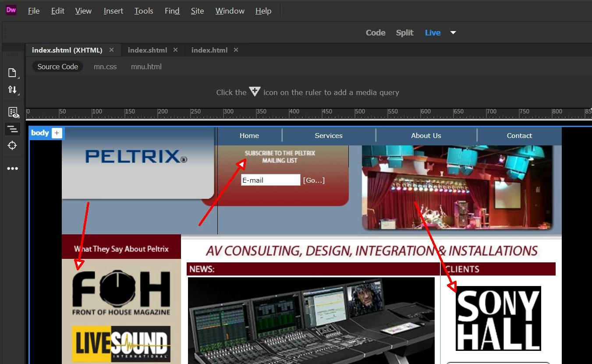
Task: Open the Find menu
Action: [172, 11]
